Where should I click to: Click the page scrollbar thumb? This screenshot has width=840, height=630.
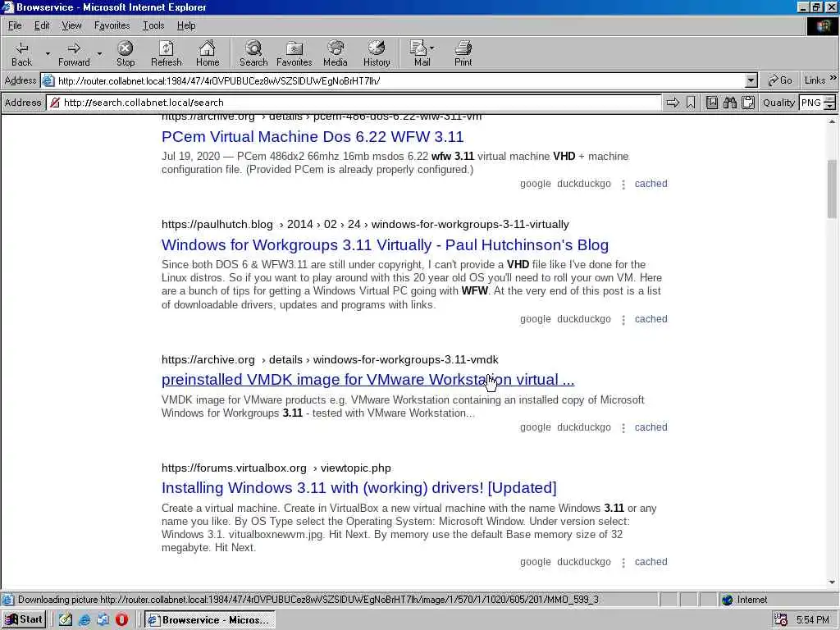(x=832, y=189)
